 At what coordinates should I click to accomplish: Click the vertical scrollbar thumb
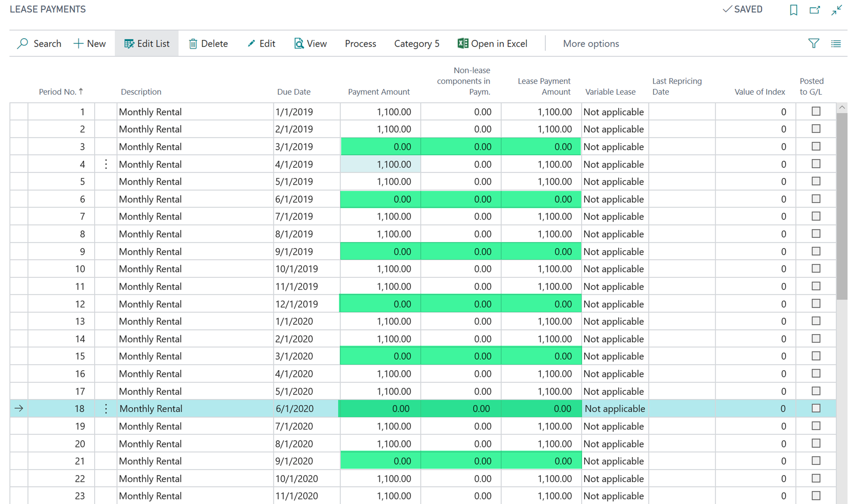[842, 206]
